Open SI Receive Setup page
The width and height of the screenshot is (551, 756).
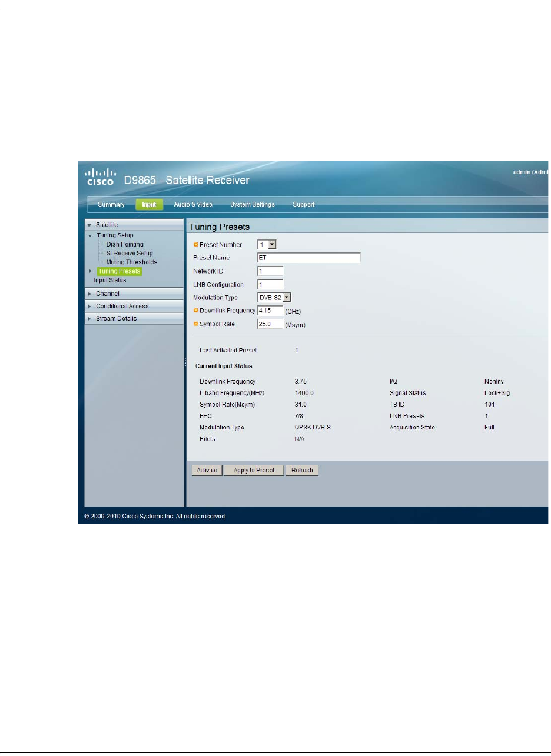[x=129, y=253]
